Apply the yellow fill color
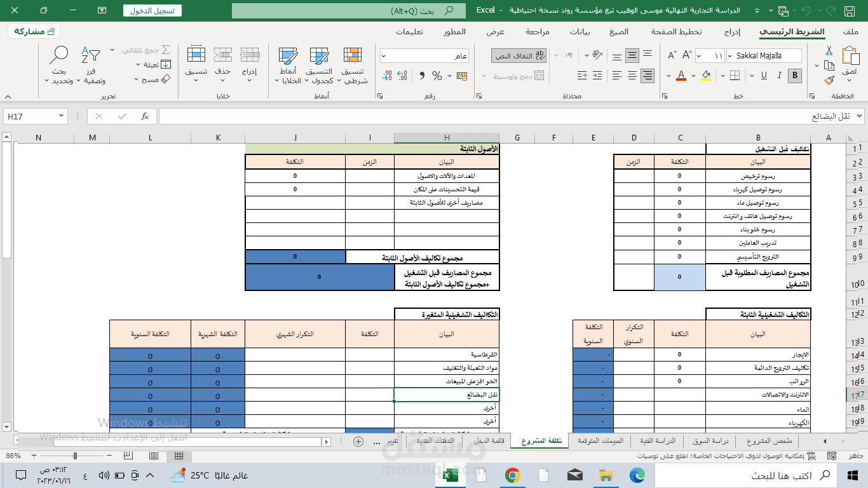Viewport: 868px width, 488px height. point(705,76)
